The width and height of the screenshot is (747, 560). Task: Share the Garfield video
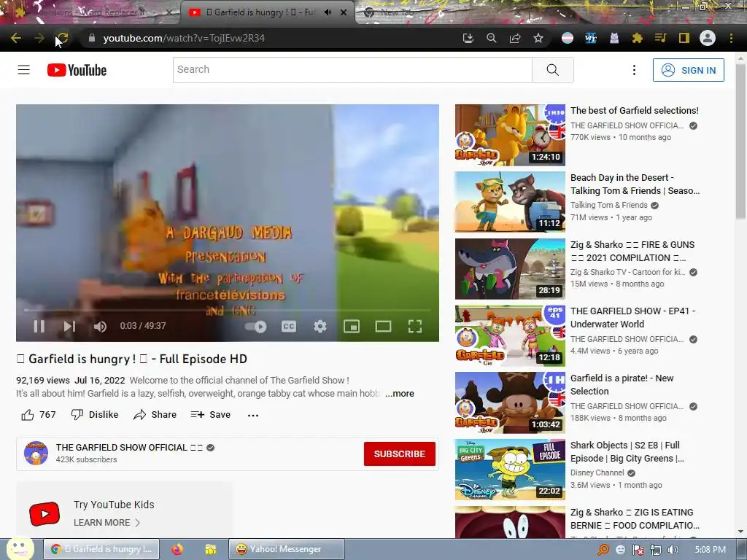click(x=155, y=415)
